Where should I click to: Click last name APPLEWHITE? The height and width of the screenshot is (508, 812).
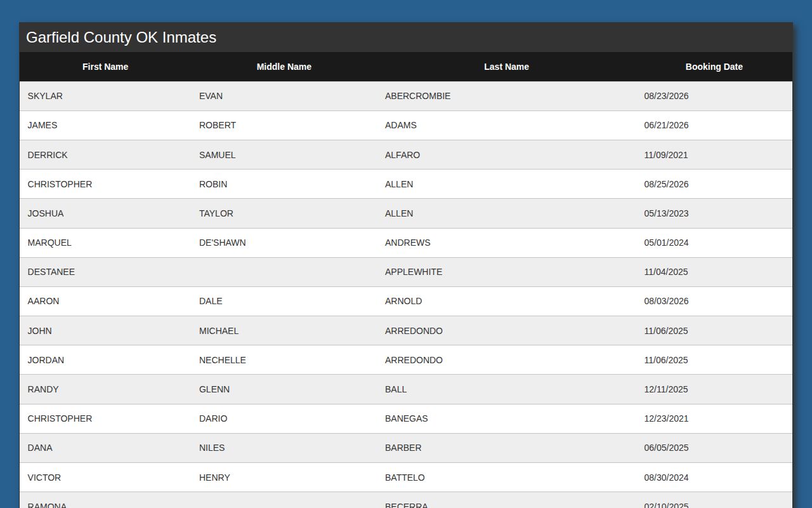tap(414, 272)
